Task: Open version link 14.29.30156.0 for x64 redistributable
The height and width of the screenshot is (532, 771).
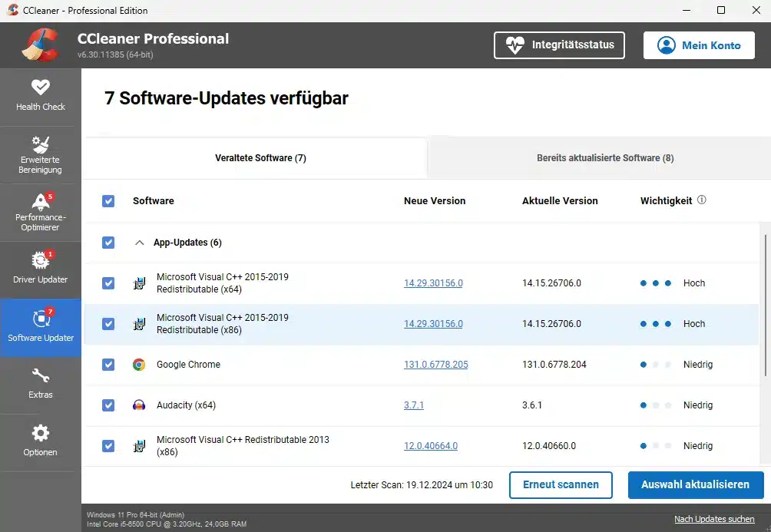Action: [x=433, y=283]
